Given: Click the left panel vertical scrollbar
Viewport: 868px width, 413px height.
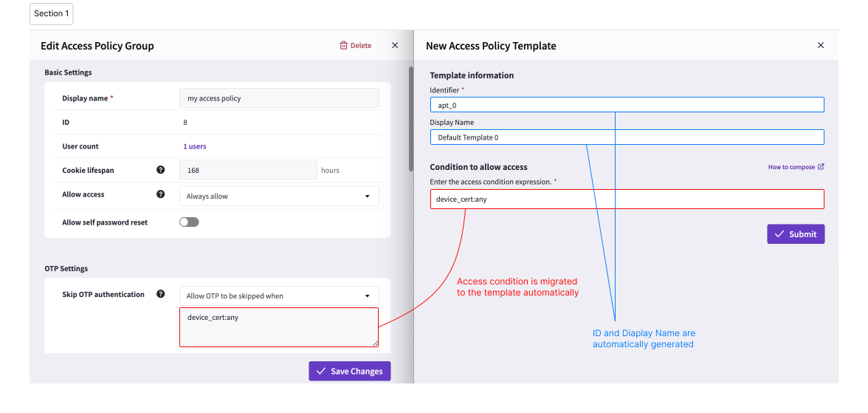Looking at the screenshot, I should [410, 119].
